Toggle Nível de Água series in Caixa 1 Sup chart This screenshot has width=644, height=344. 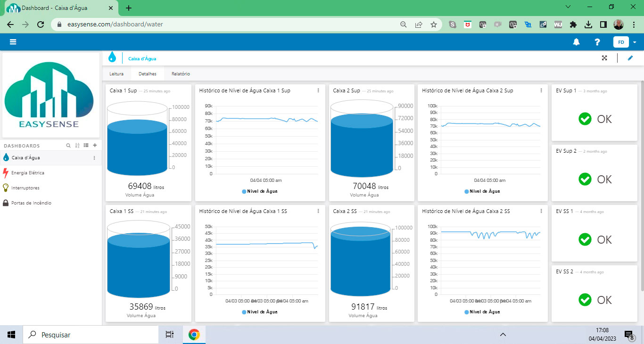pyautogui.click(x=260, y=191)
